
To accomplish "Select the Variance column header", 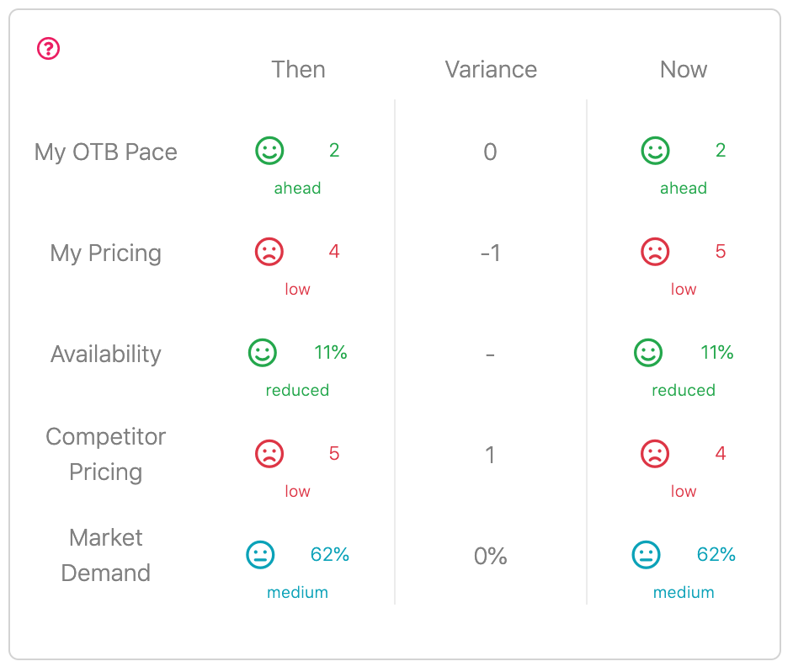I will tap(491, 69).
